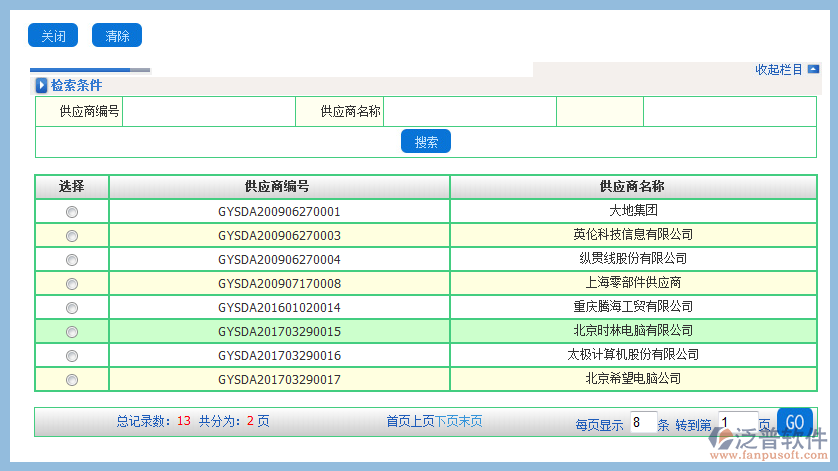Select radio button for 大地集团
838x471 pixels.
pyautogui.click(x=72, y=212)
